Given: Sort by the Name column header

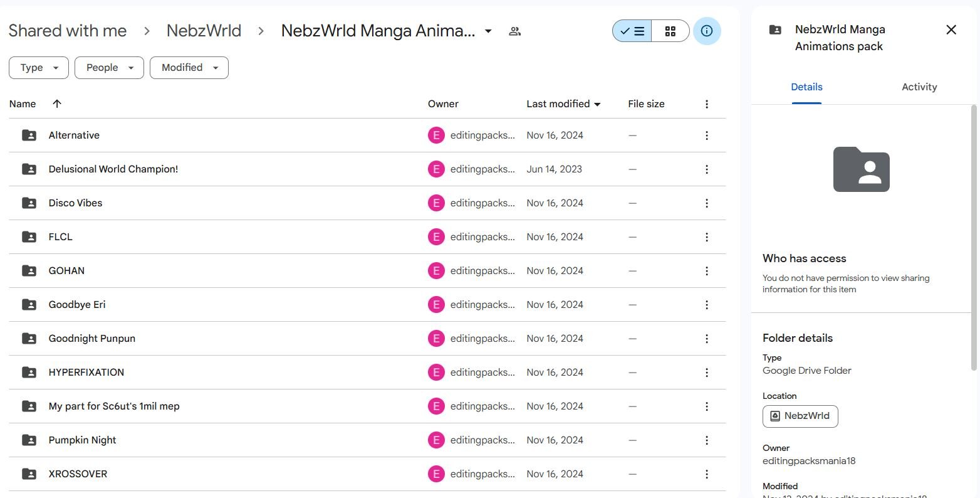Looking at the screenshot, I should (23, 104).
